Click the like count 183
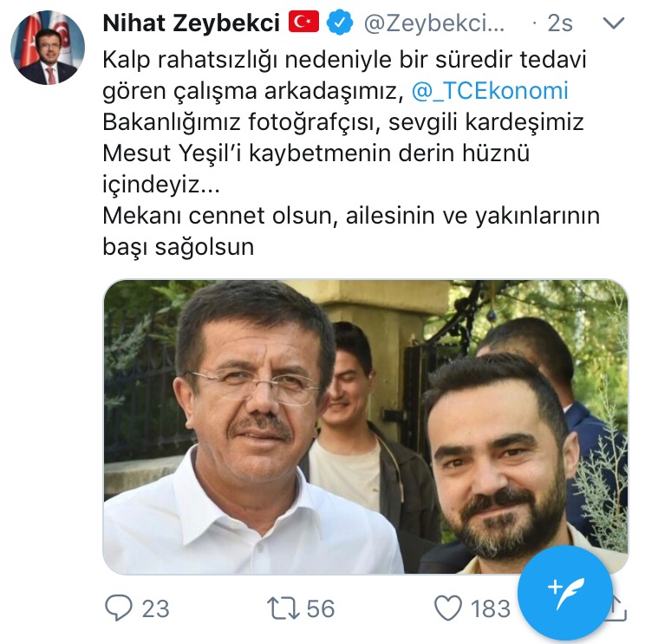This screenshot has width=645, height=644. click(491, 608)
